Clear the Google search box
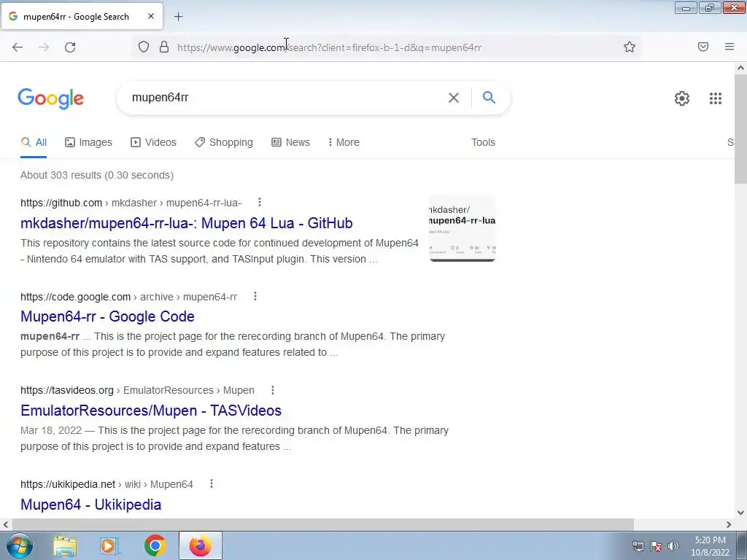 click(454, 98)
